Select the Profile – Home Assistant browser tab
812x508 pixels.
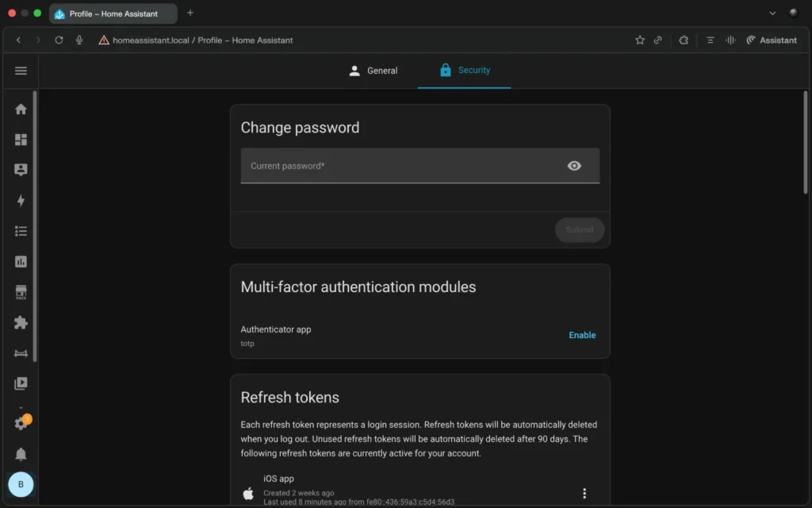coord(113,13)
